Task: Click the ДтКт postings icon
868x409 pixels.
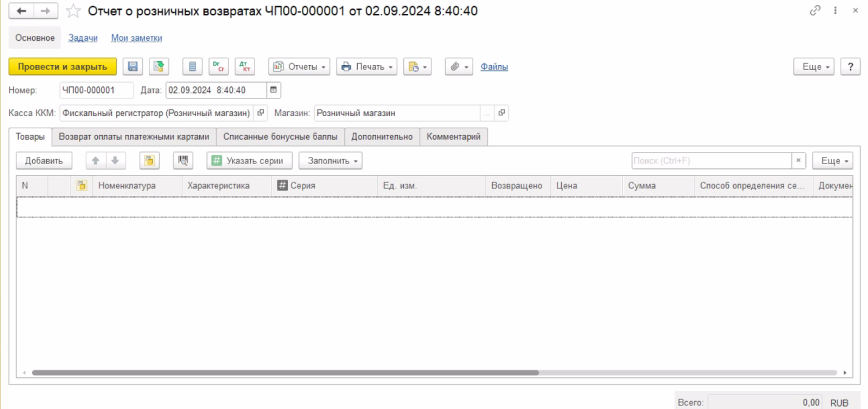Action: (245, 67)
